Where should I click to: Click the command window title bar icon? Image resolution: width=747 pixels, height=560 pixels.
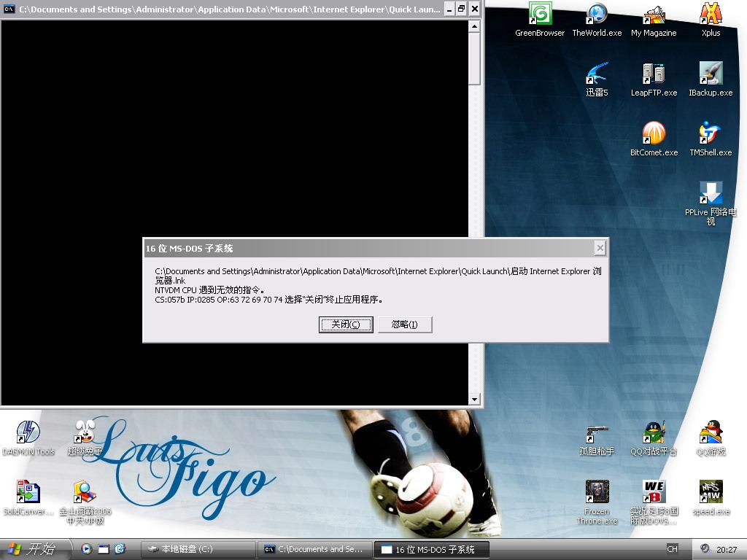pyautogui.click(x=9, y=9)
